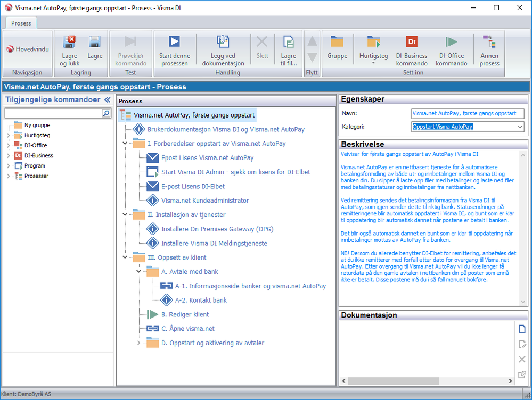This screenshot has height=400, width=532.
Task: Click Legg ved dokumentasjon clipboard icon
Action: coord(223,41)
